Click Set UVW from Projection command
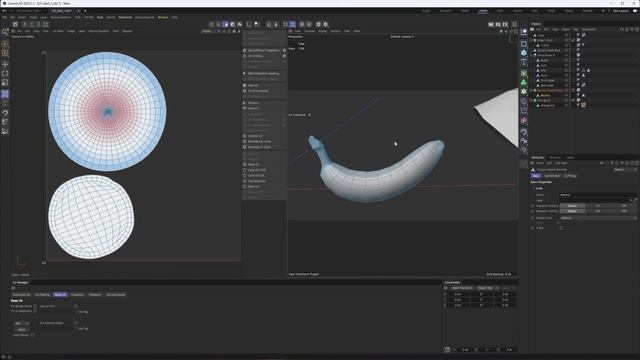 coord(263,50)
